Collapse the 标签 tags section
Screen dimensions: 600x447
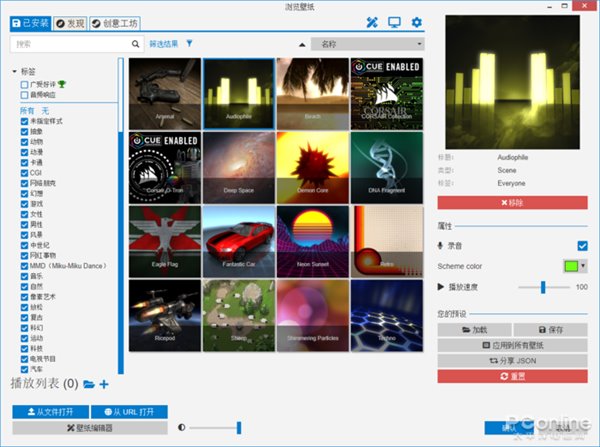coord(15,71)
